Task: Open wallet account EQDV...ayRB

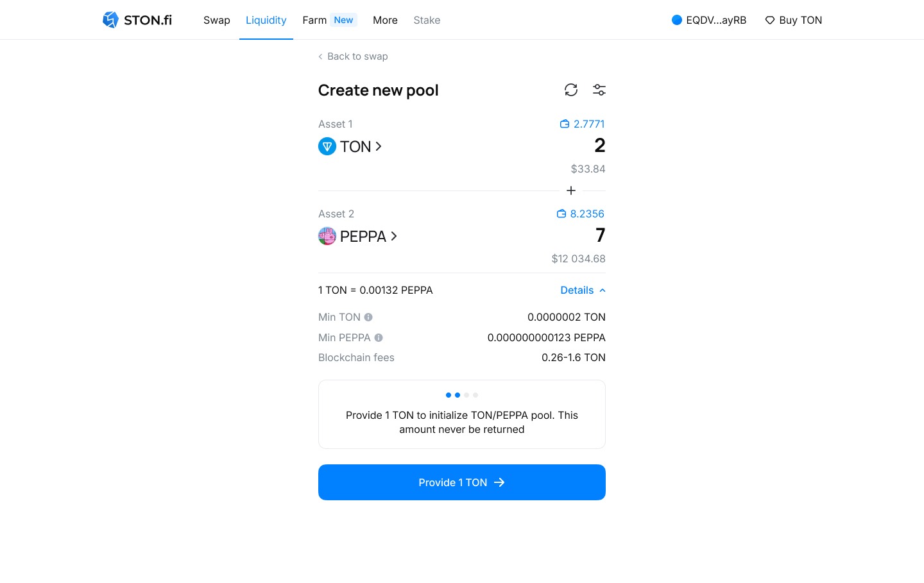Action: click(709, 20)
